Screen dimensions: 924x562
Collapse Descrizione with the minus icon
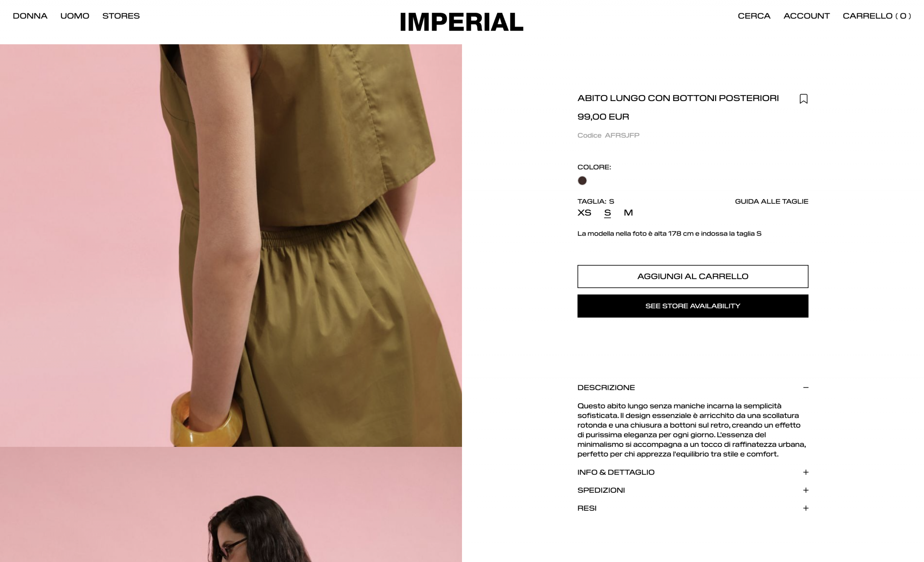click(806, 387)
